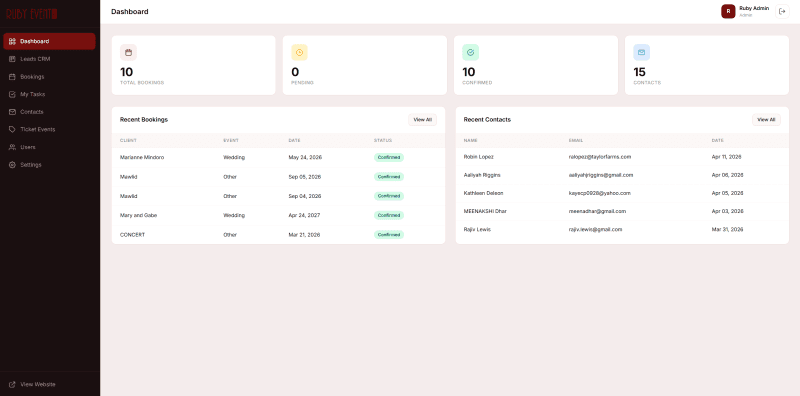This screenshot has width=800, height=396.
Task: Click the EMAIL column header in contacts
Action: (x=576, y=140)
